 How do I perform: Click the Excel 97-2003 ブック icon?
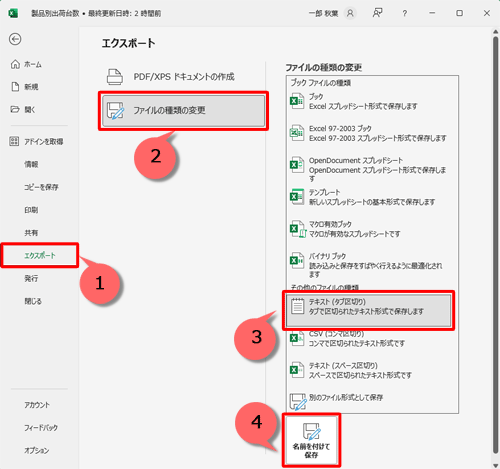297,133
